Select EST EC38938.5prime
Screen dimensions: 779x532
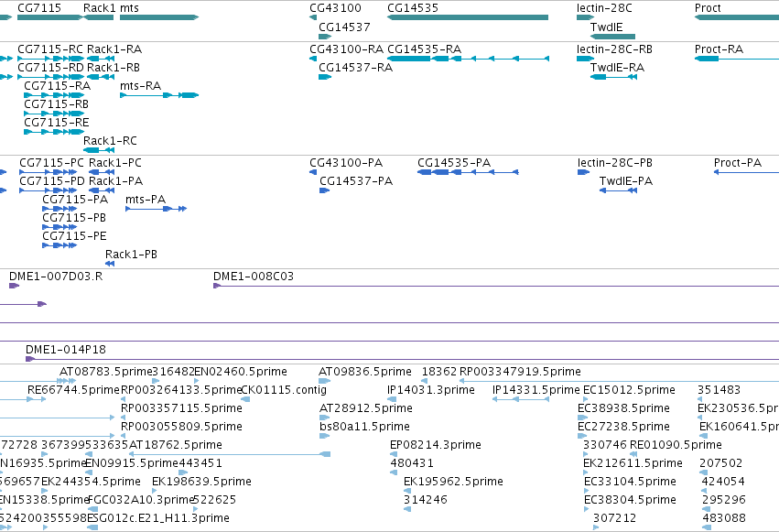[624, 408]
